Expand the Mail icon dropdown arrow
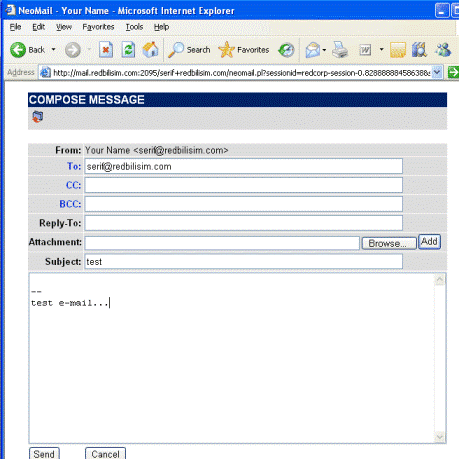 (x=324, y=50)
